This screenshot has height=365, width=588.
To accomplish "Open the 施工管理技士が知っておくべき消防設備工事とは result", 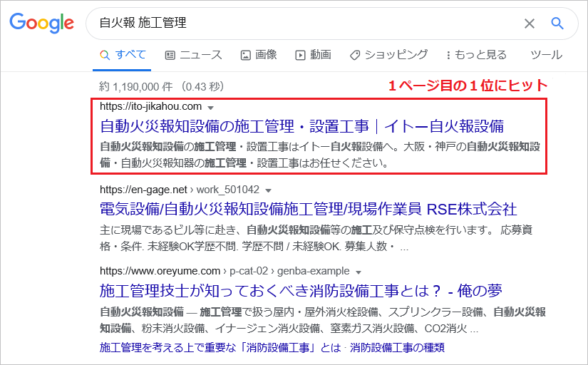I will (x=301, y=291).
